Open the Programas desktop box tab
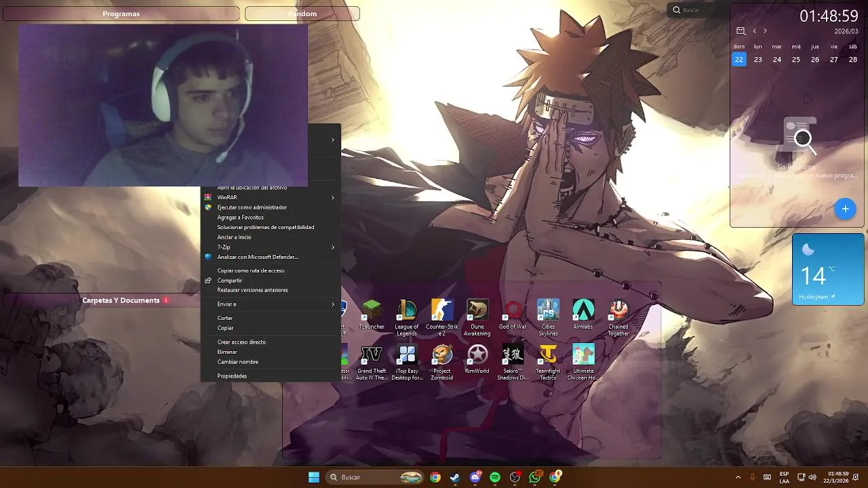Screen dimensions: 868x488 [x=121, y=14]
